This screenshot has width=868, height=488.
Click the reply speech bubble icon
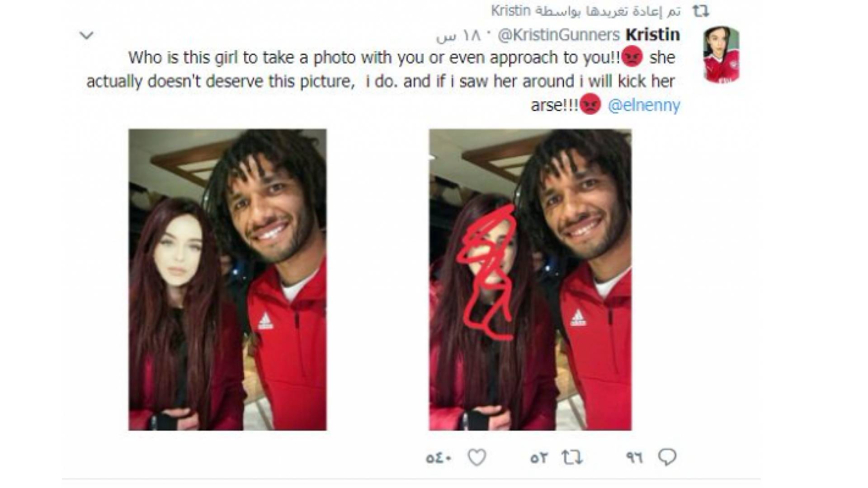[667, 458]
